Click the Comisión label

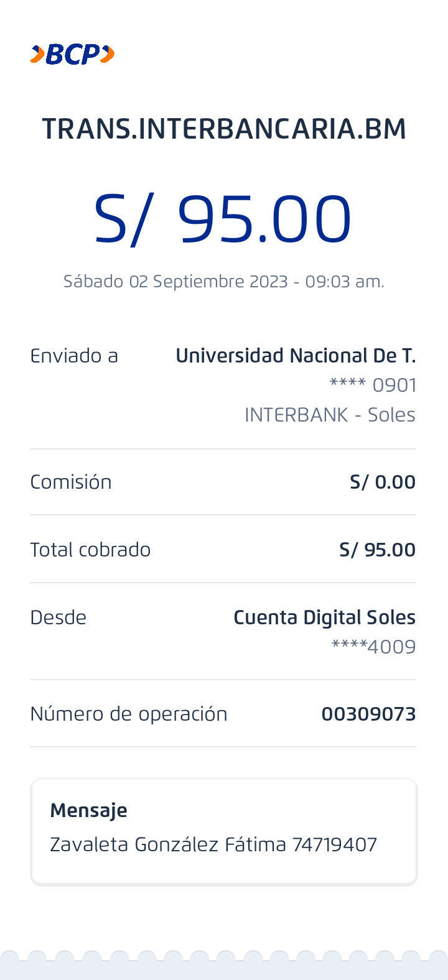click(71, 482)
